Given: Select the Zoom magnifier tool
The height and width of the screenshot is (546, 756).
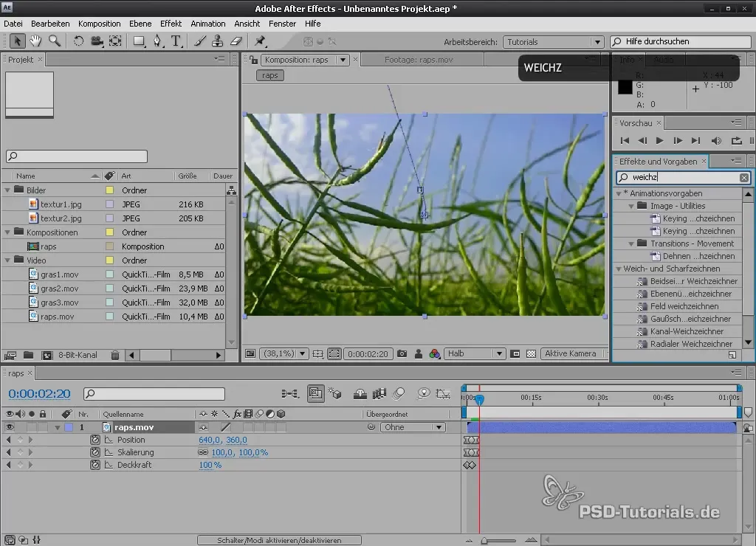Looking at the screenshot, I should coord(55,41).
